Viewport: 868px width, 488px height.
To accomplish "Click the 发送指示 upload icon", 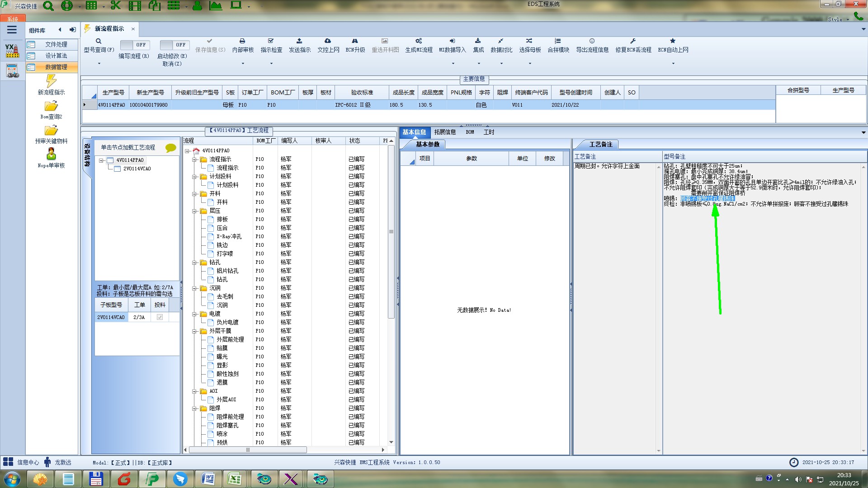I will tap(299, 41).
